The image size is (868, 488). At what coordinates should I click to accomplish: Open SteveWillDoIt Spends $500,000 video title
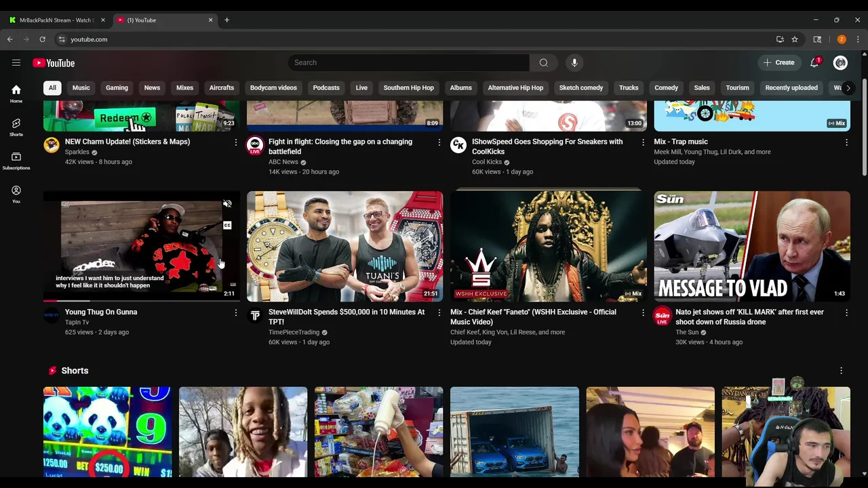coord(347,317)
